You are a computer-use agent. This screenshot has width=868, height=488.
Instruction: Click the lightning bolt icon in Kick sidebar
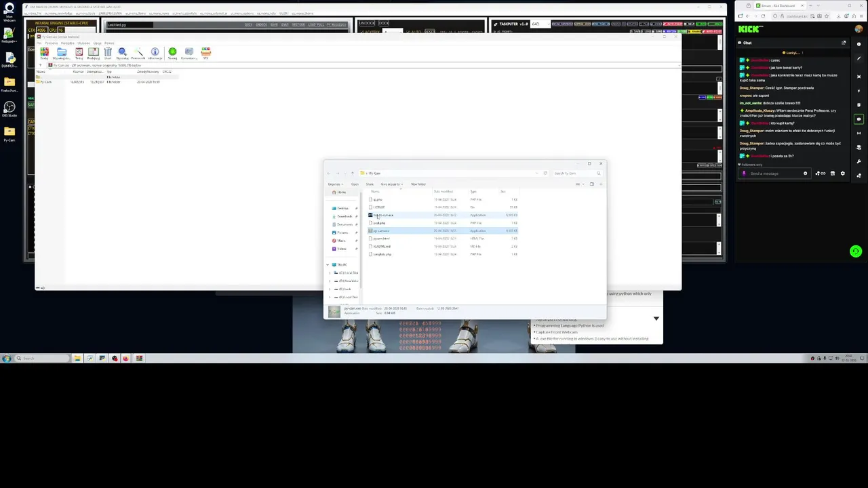[x=859, y=91]
